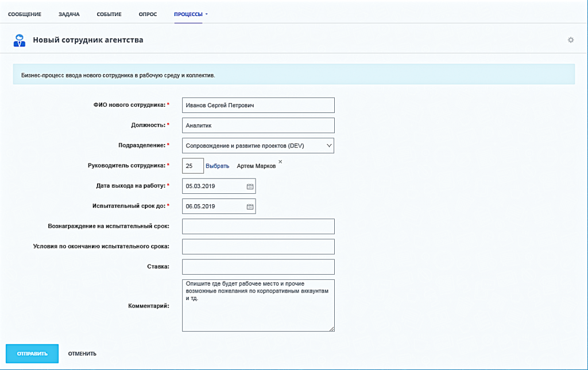The image size is (588, 370).
Task: Click the ФИО нового сотрудника field
Action: click(x=258, y=106)
